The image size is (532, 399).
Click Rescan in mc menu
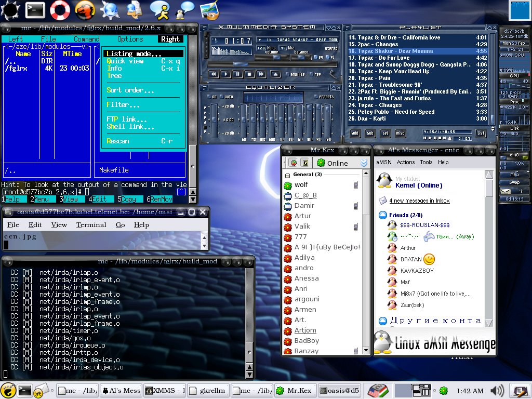point(143,141)
